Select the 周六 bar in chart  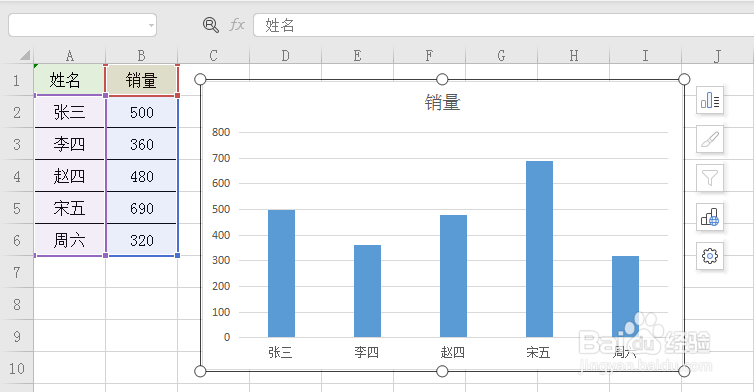(x=626, y=296)
